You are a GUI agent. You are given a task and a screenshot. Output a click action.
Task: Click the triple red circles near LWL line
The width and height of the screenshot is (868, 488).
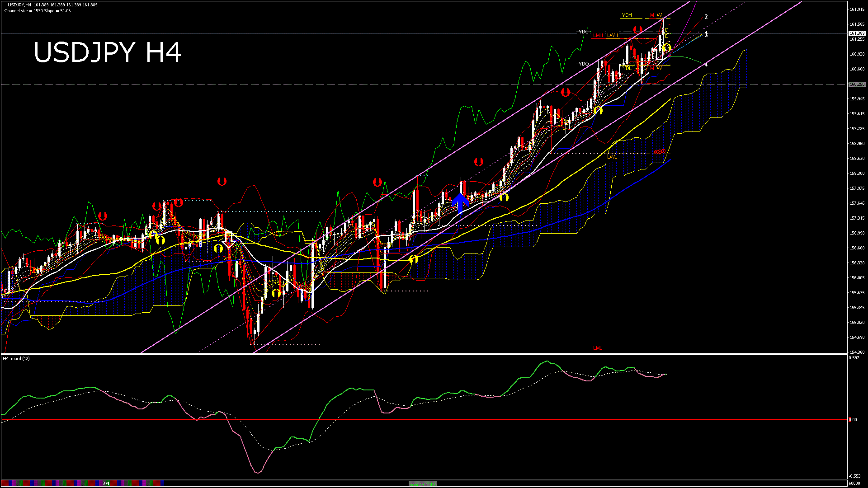(660, 152)
